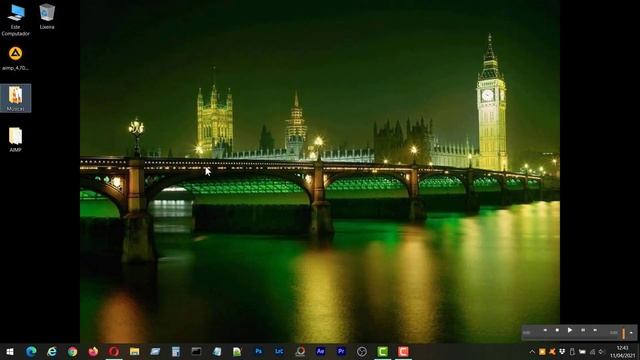Launch Firefox from the taskbar
Screen dimensions: 640x360
pyautogui.click(x=93, y=351)
